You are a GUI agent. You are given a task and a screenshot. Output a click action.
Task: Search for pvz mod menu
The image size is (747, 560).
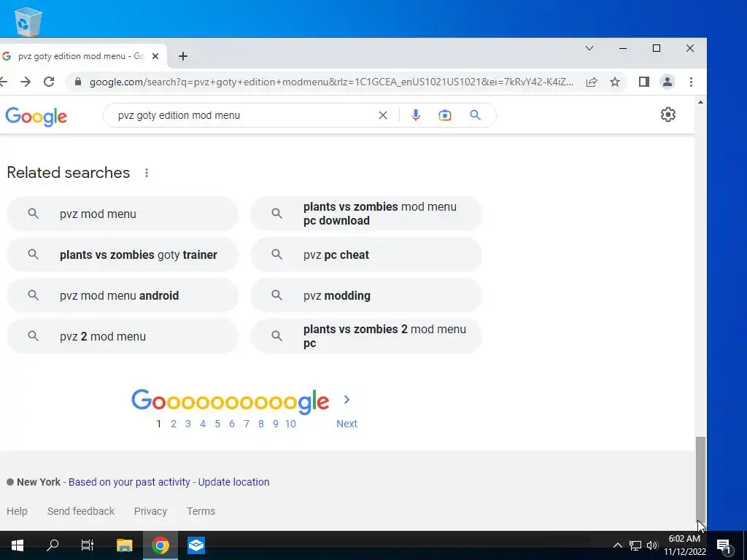point(123,214)
